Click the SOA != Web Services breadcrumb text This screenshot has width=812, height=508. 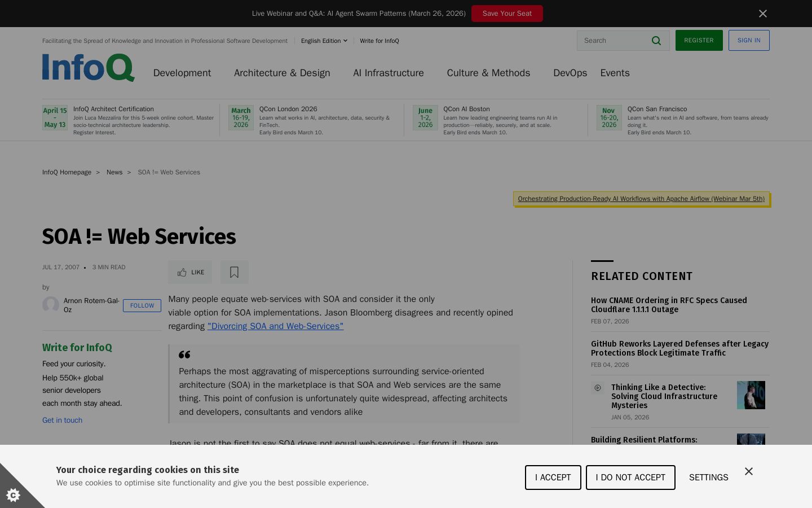pos(169,172)
